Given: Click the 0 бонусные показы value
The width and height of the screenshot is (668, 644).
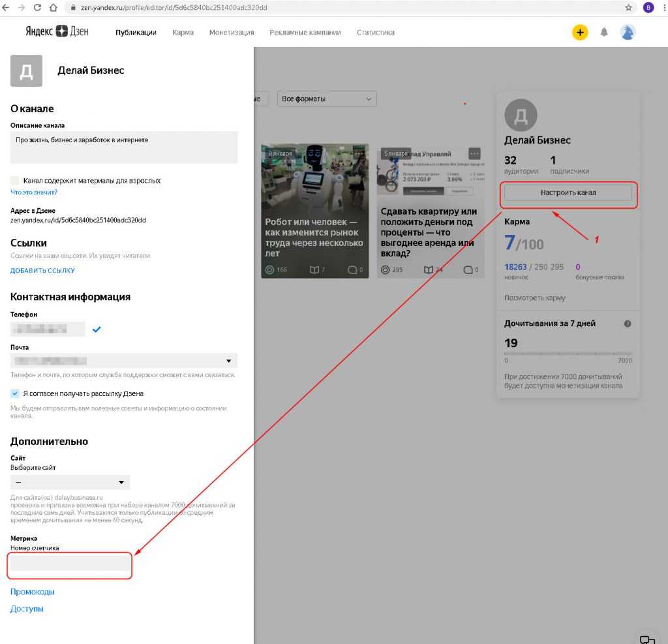Looking at the screenshot, I should [578, 267].
